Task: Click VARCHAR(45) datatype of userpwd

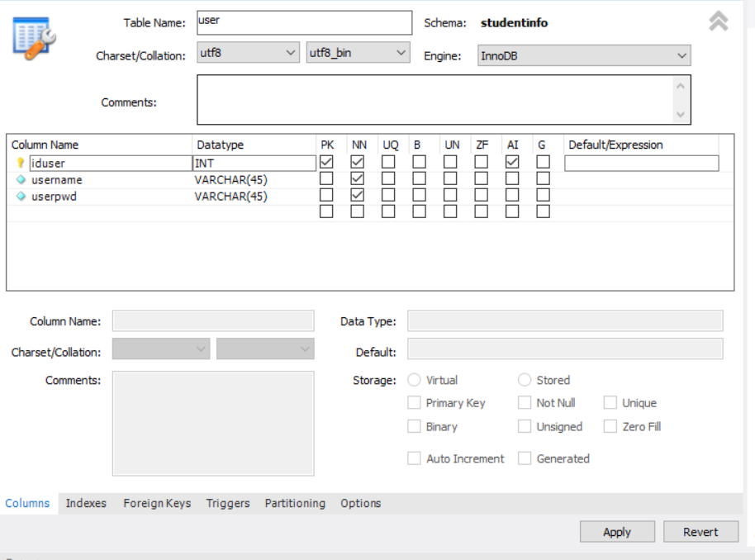Action: click(x=230, y=196)
